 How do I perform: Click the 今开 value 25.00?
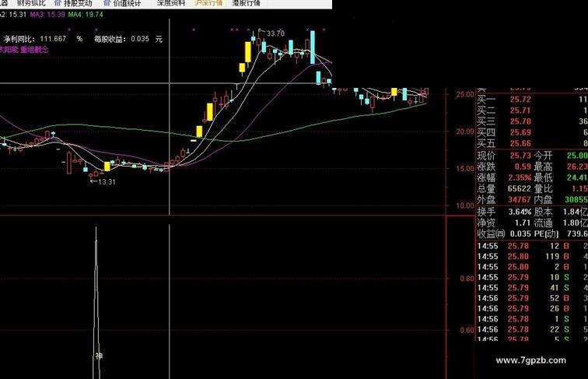click(x=577, y=156)
